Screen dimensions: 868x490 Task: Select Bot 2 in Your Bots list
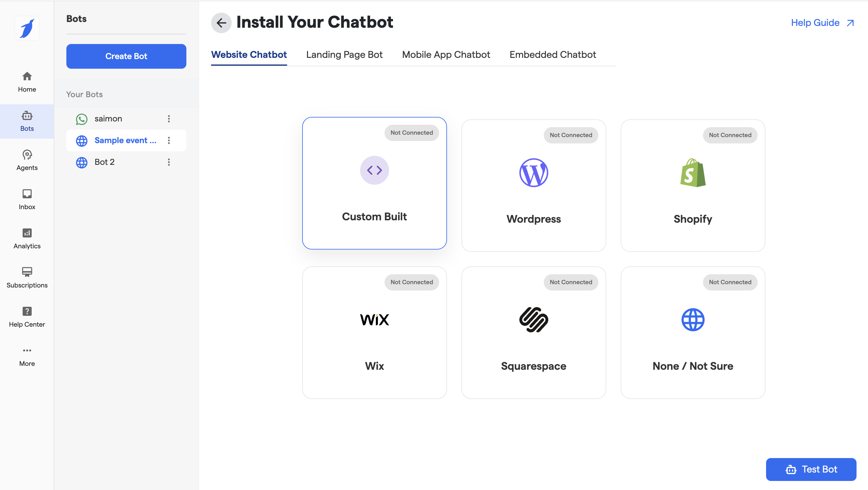click(x=104, y=162)
